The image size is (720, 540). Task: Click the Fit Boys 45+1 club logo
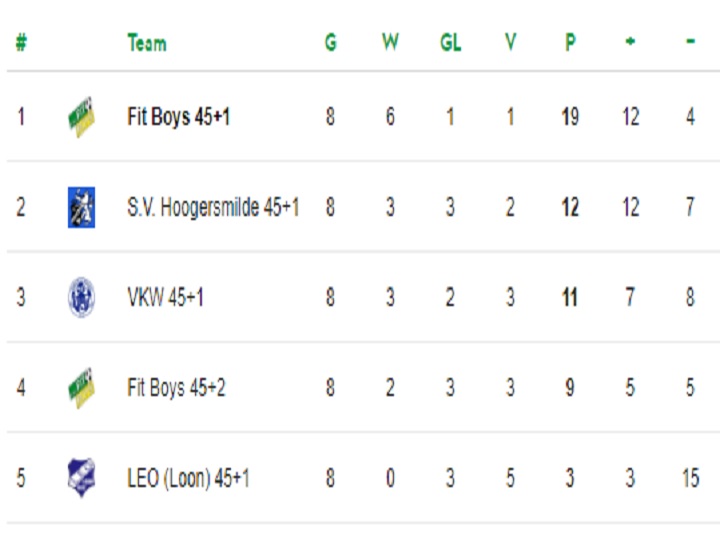81,117
